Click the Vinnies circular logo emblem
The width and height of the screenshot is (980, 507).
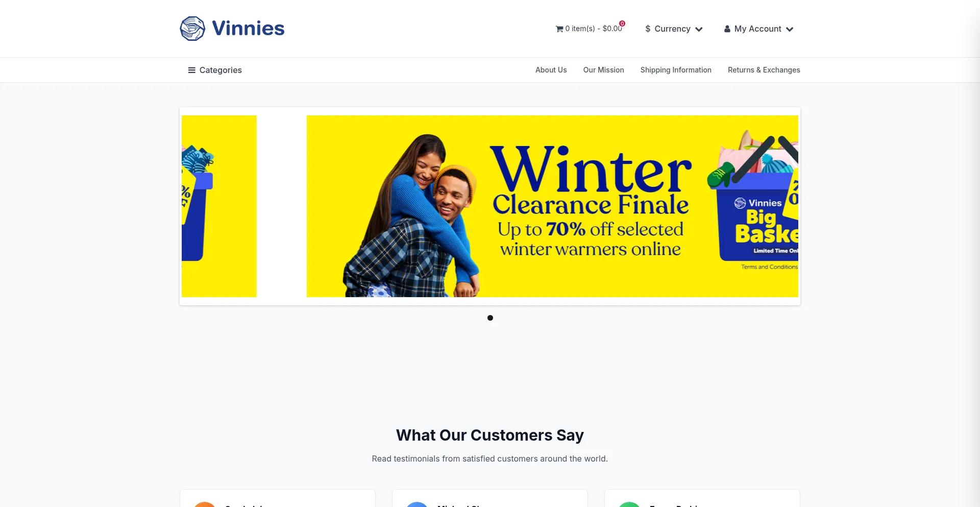(192, 29)
